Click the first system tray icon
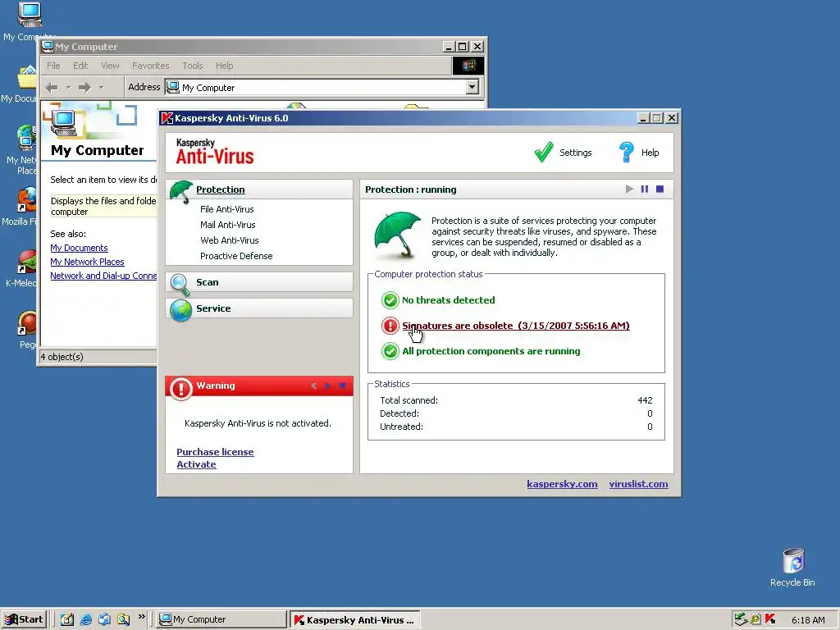Viewport: 840px width, 630px height. pyautogui.click(x=741, y=619)
